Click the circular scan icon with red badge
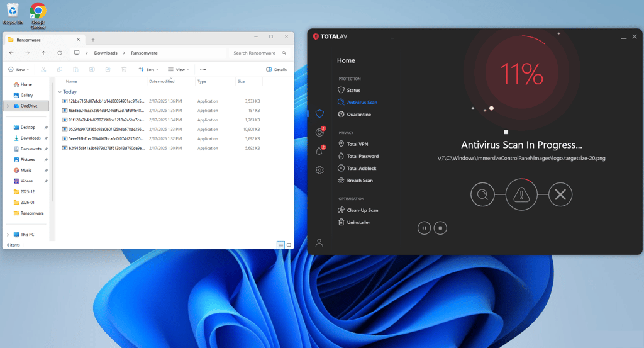The height and width of the screenshot is (348, 644). (x=319, y=132)
